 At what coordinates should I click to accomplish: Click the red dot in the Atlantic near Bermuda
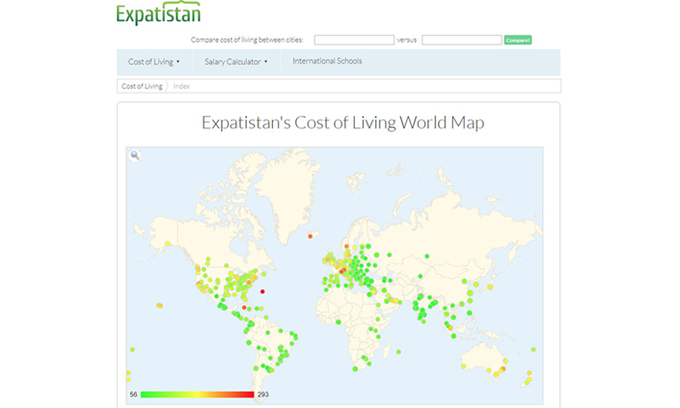click(x=262, y=291)
